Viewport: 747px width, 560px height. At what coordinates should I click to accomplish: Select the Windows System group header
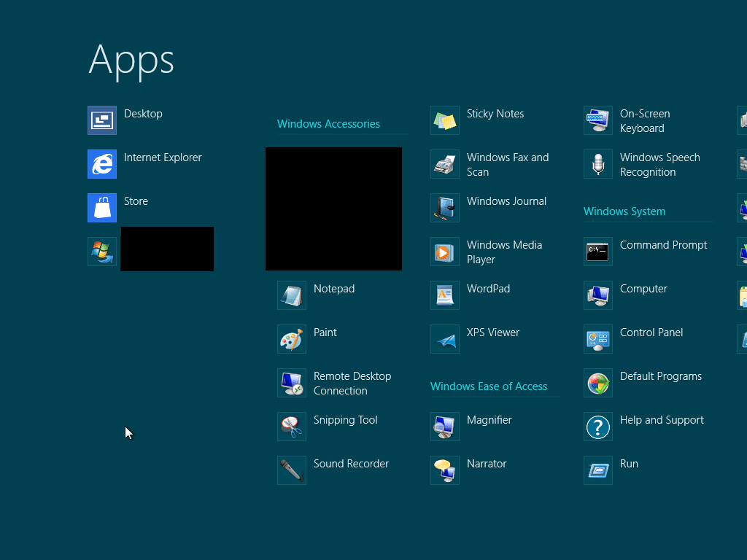[x=624, y=211]
